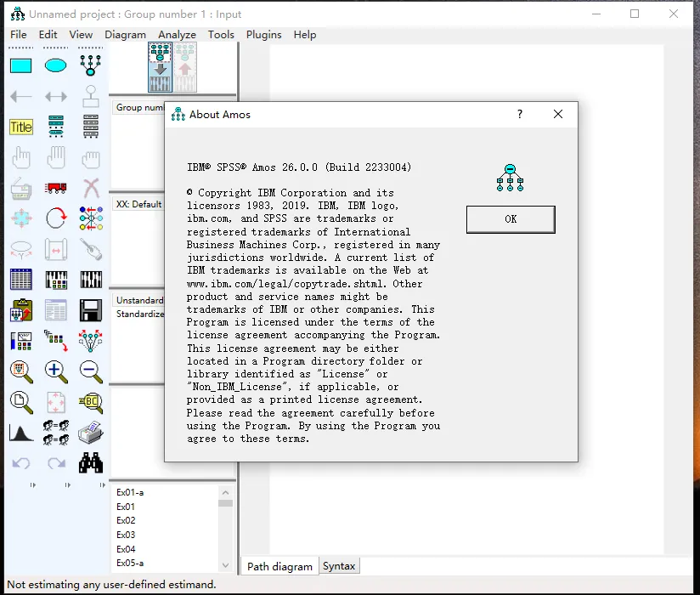Select the single-headed path arrow tool
This screenshot has width=700, height=595.
[x=21, y=97]
